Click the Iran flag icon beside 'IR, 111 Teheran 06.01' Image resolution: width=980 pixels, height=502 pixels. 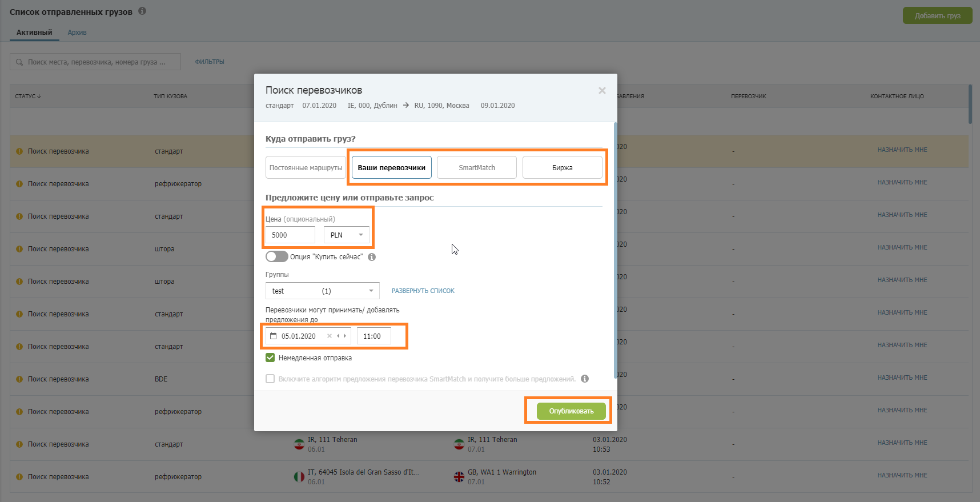[x=299, y=444]
